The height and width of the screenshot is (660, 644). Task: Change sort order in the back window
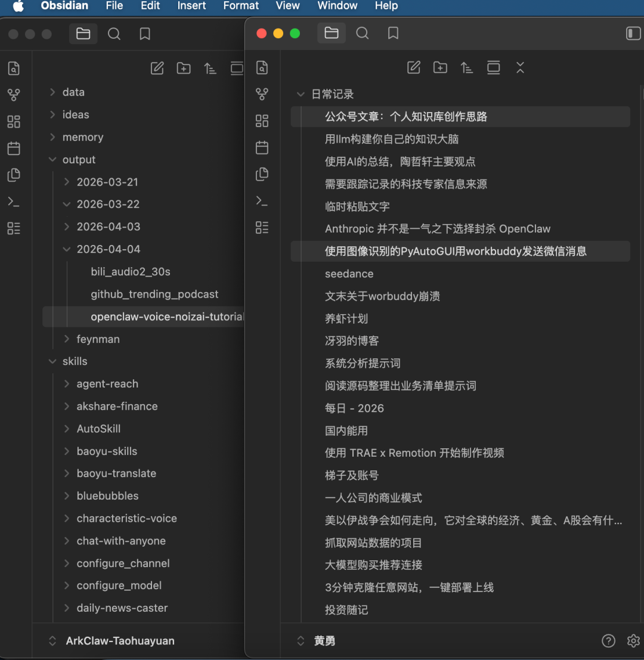(x=210, y=68)
